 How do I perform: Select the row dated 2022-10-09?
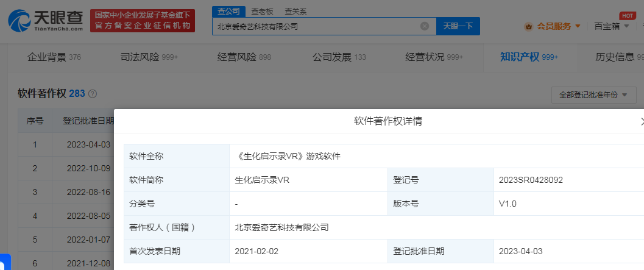pyautogui.click(x=66, y=168)
